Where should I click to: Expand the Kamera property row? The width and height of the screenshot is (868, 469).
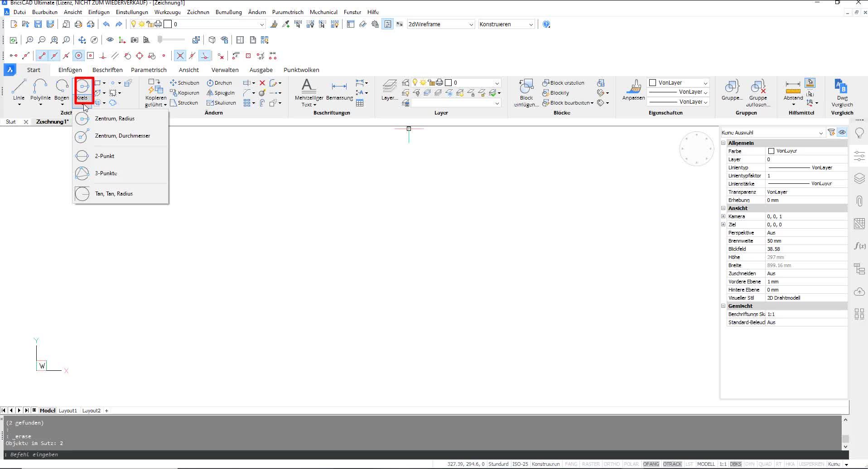[723, 216]
